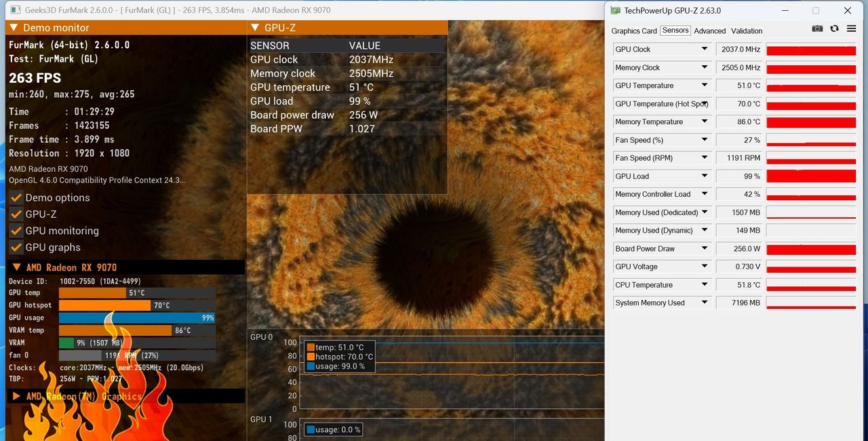The width and height of the screenshot is (868, 441).
Task: Click the 1191 RPM fan speed value in GPU-Z
Action: pyautogui.click(x=739, y=158)
